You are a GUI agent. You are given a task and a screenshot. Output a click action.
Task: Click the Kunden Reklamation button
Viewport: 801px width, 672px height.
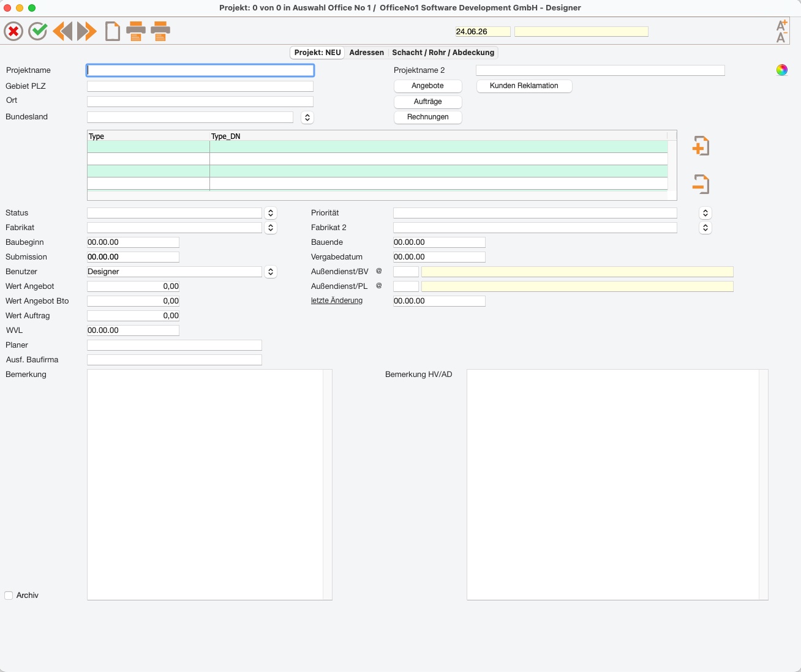click(x=524, y=86)
